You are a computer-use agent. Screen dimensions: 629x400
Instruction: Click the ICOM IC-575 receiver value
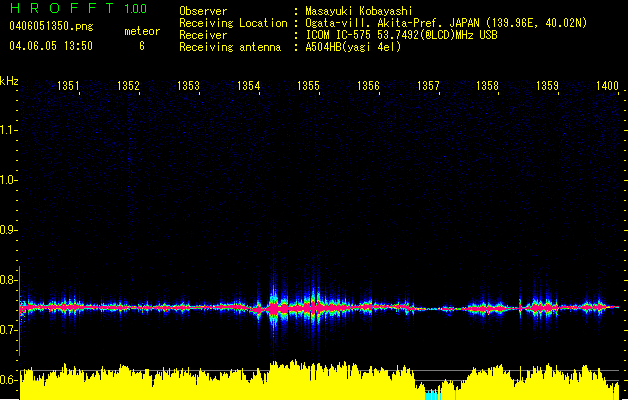pos(401,35)
